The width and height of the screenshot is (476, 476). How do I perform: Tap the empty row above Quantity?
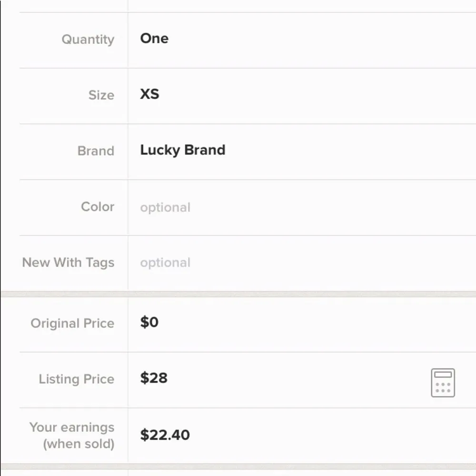pyautogui.click(x=286, y=5)
